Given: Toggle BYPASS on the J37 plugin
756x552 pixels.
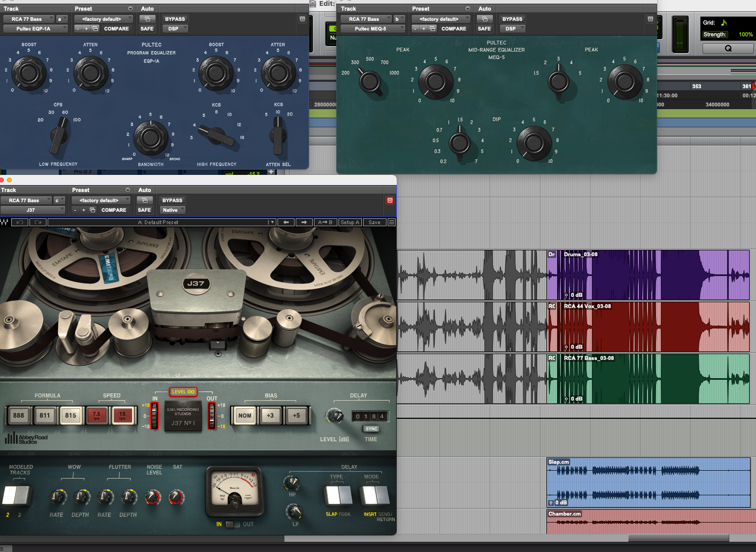Looking at the screenshot, I should pyautogui.click(x=172, y=200).
